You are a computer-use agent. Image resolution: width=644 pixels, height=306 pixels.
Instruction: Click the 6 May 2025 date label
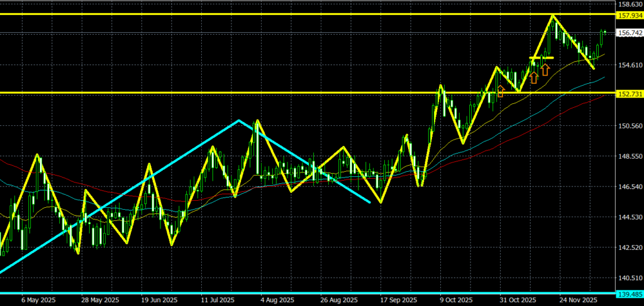pyautogui.click(x=37, y=300)
